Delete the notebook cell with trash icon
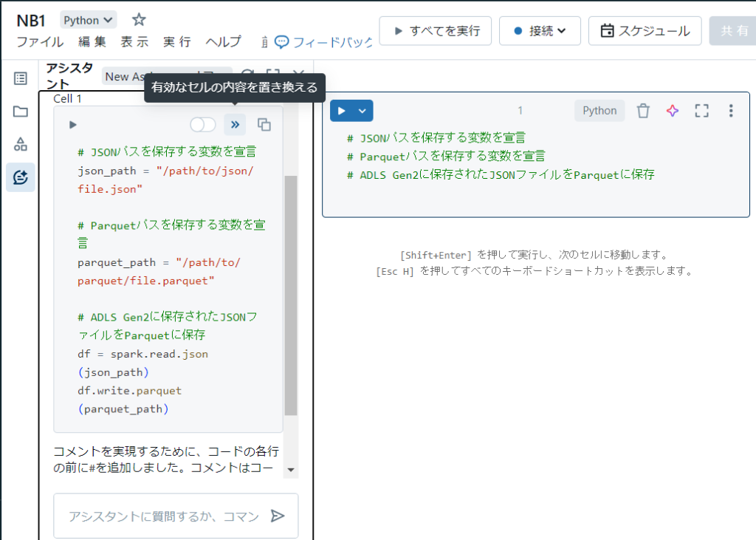Screen dimensions: 756x540 tap(644, 111)
